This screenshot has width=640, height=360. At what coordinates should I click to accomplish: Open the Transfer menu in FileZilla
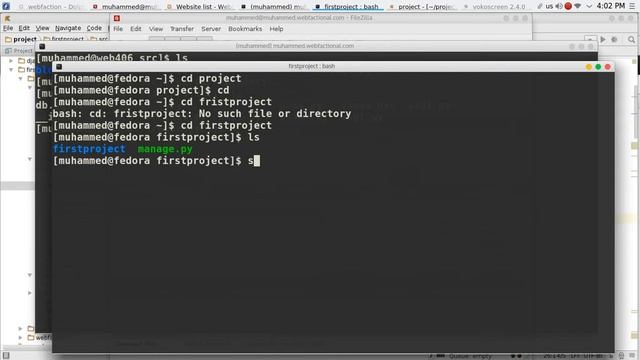click(x=182, y=29)
